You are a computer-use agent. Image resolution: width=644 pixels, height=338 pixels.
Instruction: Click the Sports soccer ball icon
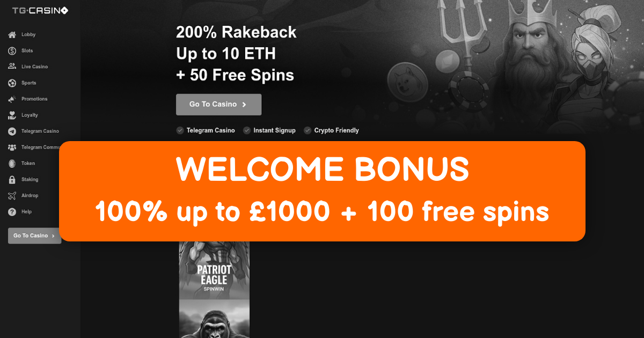pyautogui.click(x=12, y=83)
